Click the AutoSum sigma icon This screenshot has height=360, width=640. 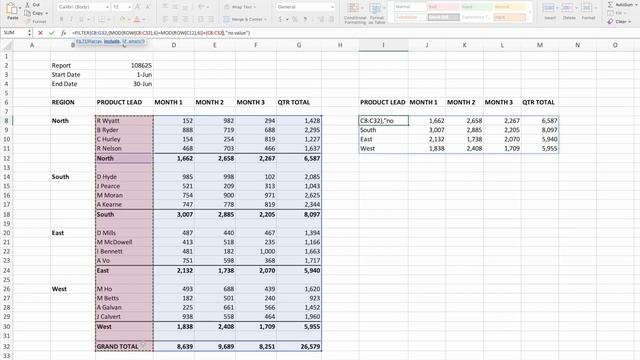coord(610,4)
